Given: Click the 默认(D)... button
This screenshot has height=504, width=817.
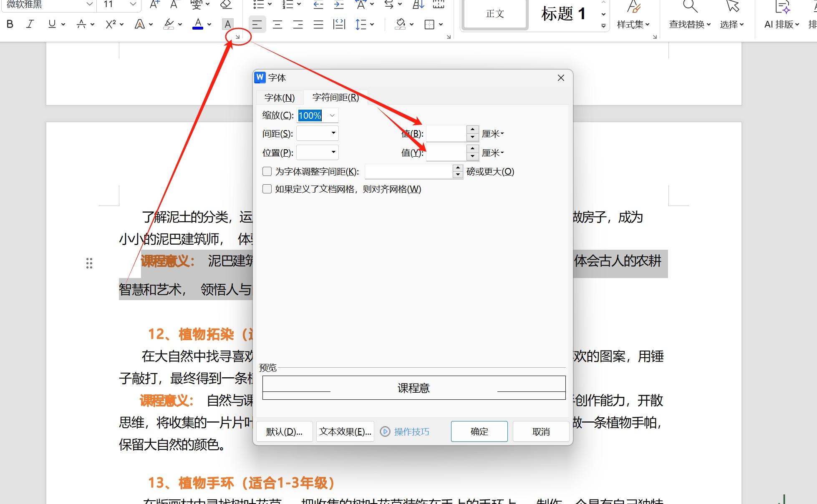Looking at the screenshot, I should coord(284,431).
